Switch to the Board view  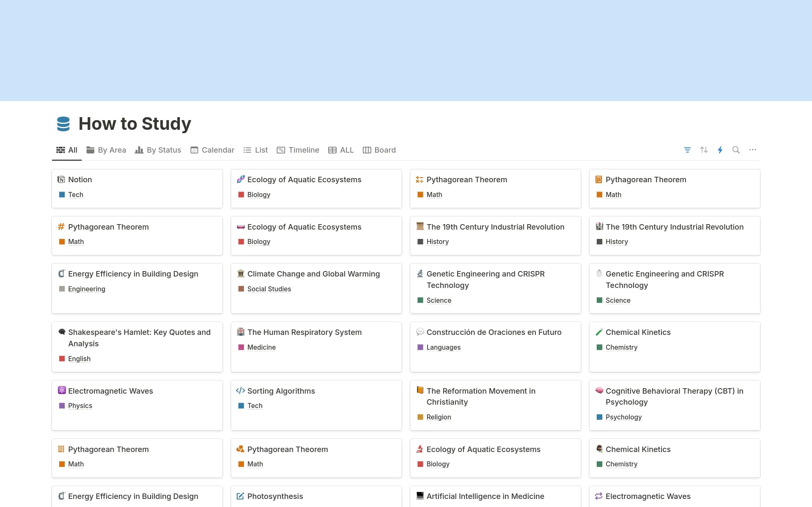click(379, 150)
